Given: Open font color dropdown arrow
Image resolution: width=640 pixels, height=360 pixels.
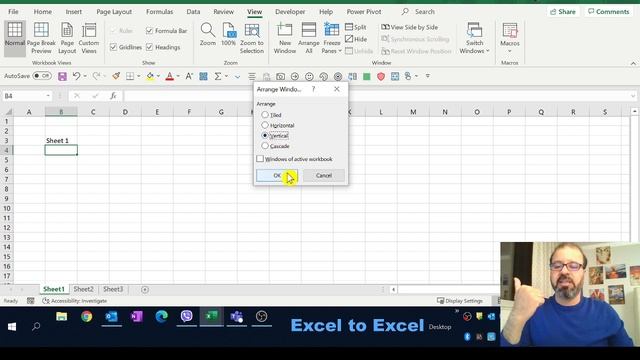Looking at the screenshot, I should 178,76.
